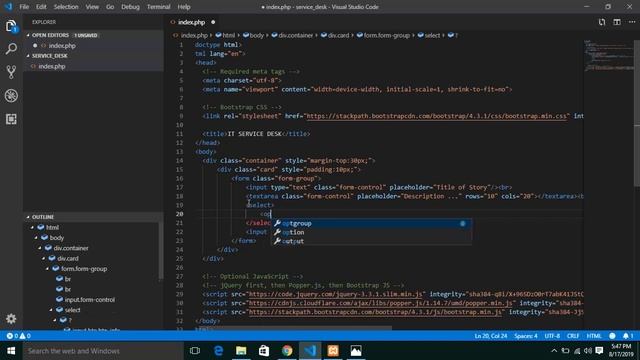Viewport: 640px width, 360px height.
Task: Collapse the select node in Outline
Action: pyautogui.click(x=51, y=310)
